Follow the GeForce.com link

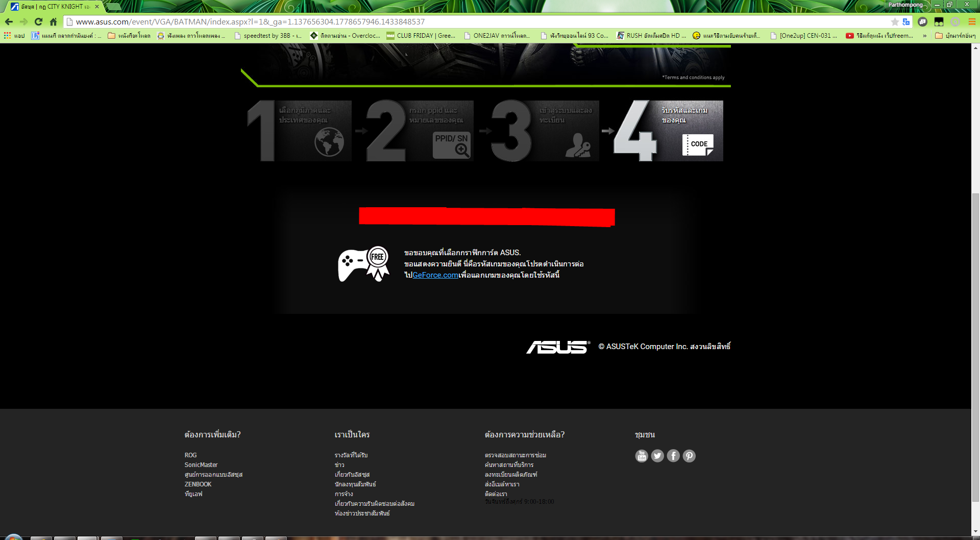(x=435, y=275)
